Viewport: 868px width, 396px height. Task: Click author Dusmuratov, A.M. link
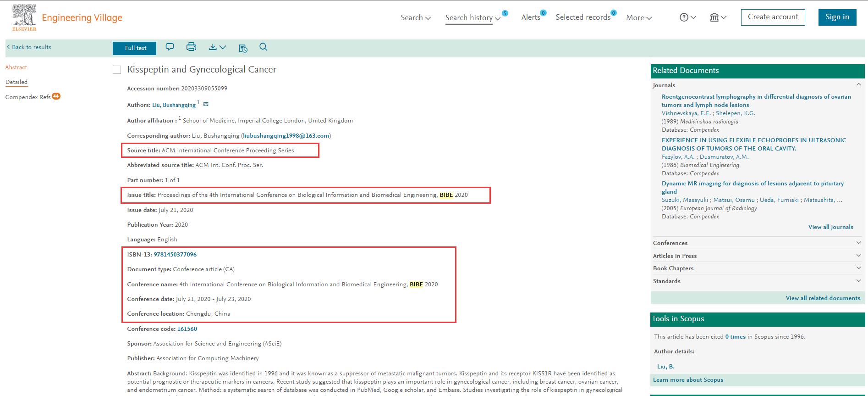(724, 157)
